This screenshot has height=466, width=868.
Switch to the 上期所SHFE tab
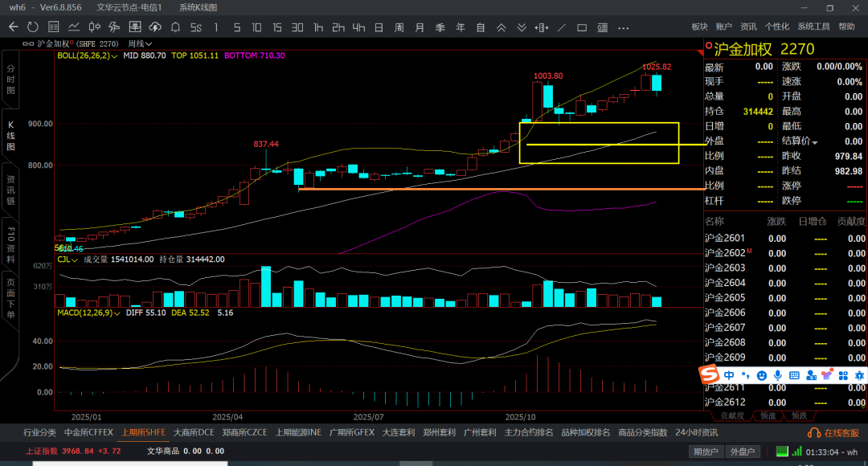[x=143, y=432]
